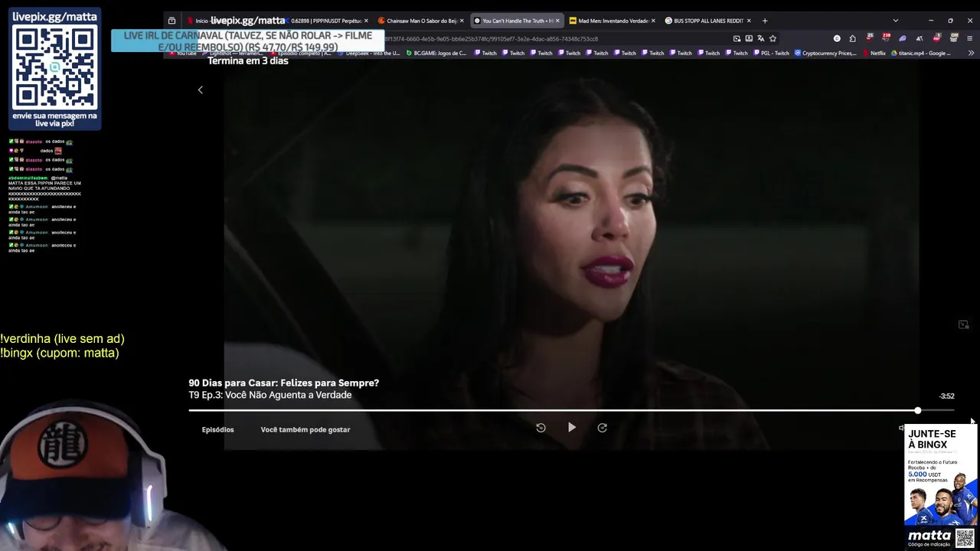Play the paused video
The width and height of the screenshot is (980, 551).
pos(571,428)
